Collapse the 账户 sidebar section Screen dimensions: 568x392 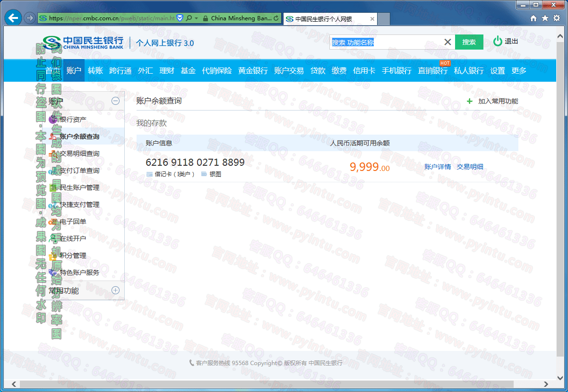pyautogui.click(x=115, y=101)
